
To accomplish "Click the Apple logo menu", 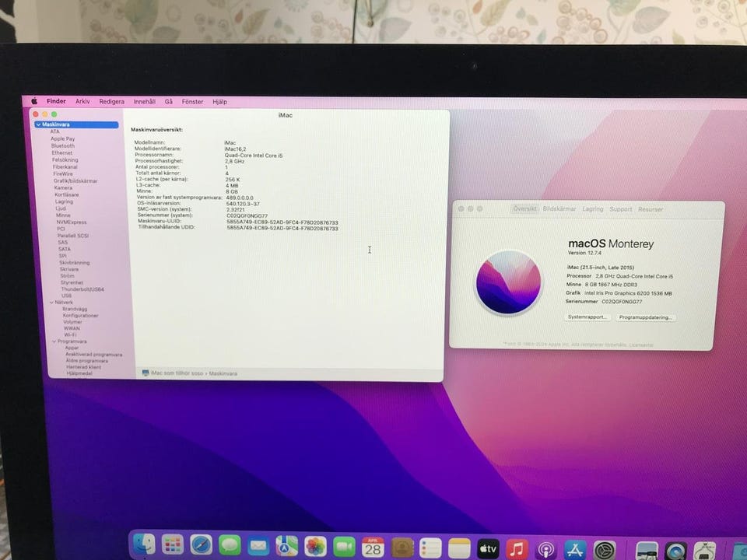I will click(34, 101).
